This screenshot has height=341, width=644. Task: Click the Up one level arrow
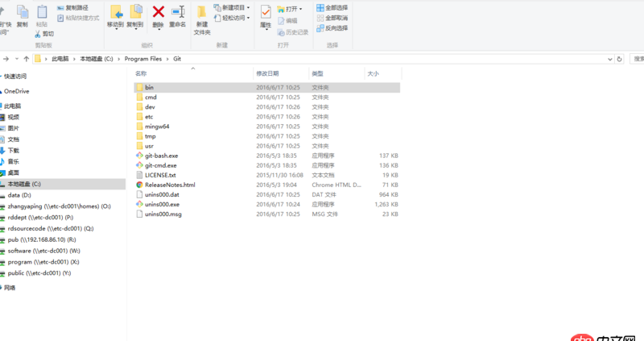(27, 59)
